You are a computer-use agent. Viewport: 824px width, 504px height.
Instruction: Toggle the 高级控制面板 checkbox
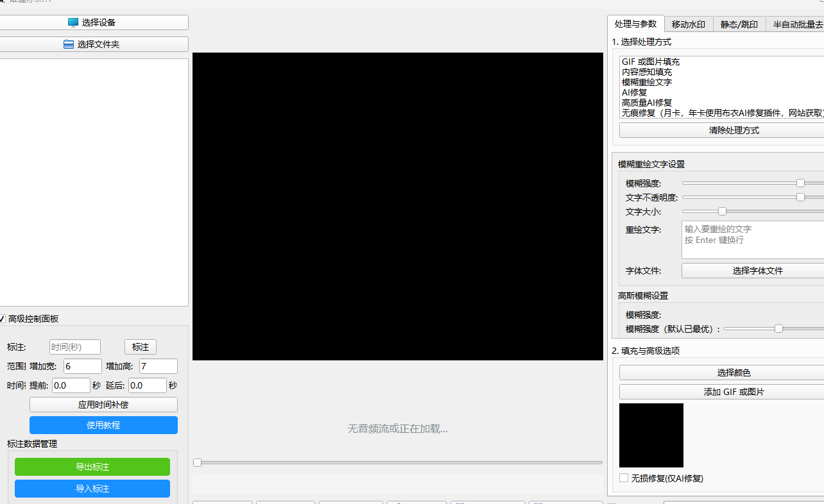[2, 319]
